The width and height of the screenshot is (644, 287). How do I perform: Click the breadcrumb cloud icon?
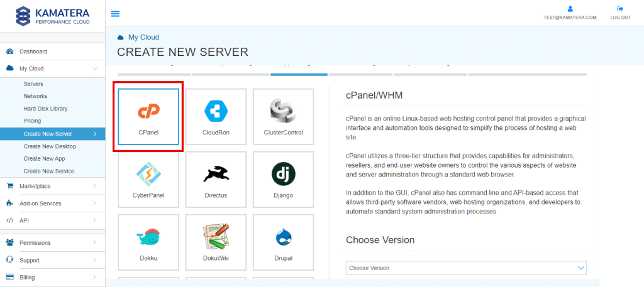pyautogui.click(x=120, y=37)
